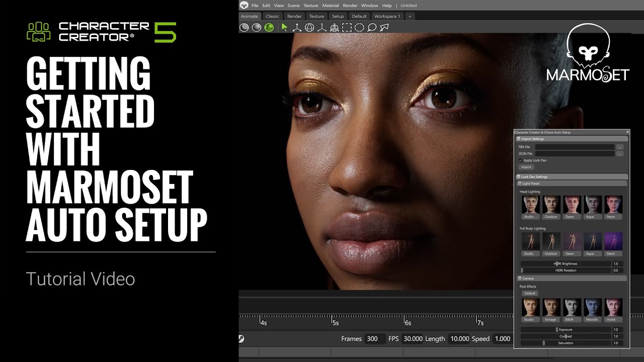
Task: Select the first gray shading sphere icon
Action: point(245,28)
